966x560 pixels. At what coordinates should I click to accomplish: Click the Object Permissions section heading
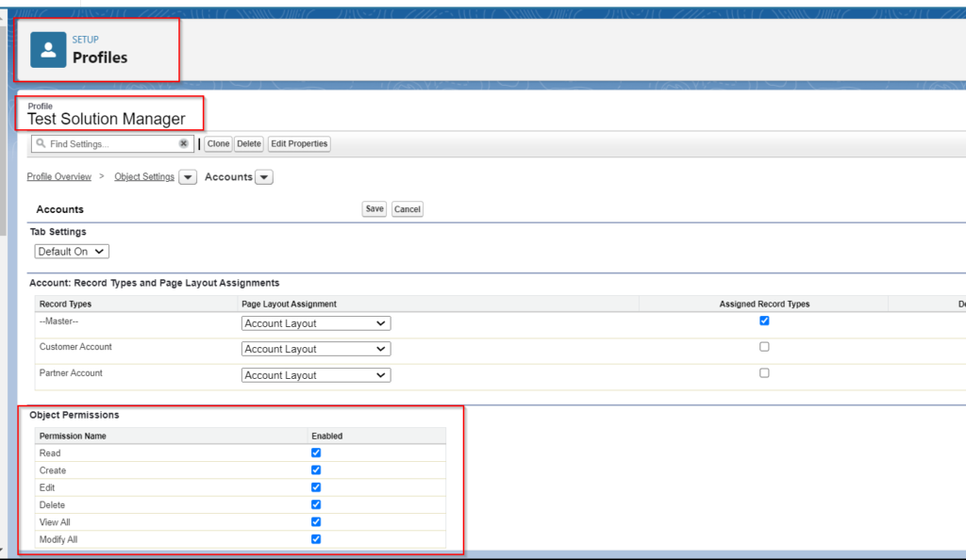(x=75, y=415)
